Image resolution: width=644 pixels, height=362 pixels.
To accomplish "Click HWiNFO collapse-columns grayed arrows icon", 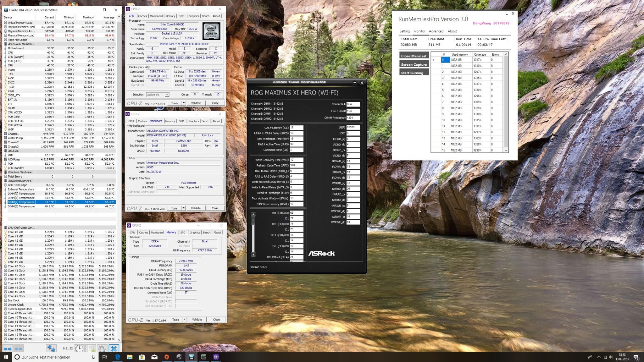I will pos(18,348).
